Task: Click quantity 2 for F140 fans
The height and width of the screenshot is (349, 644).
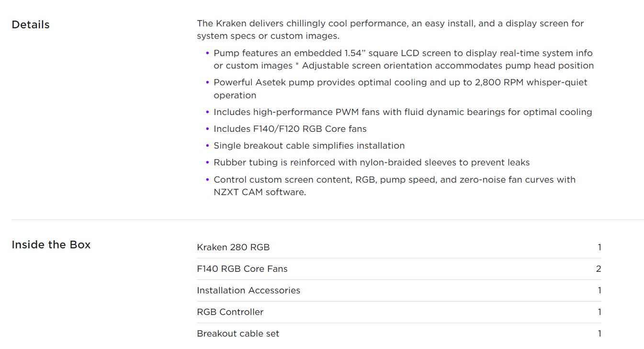Action: click(x=598, y=269)
